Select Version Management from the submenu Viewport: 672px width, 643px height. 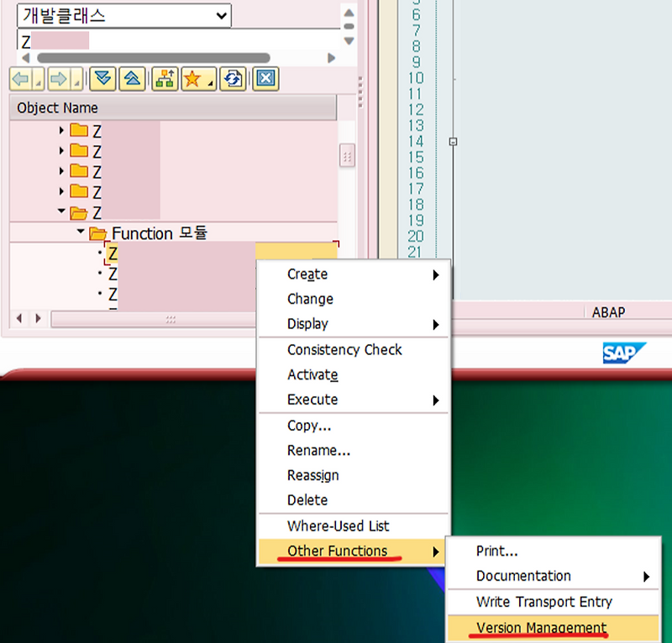540,628
